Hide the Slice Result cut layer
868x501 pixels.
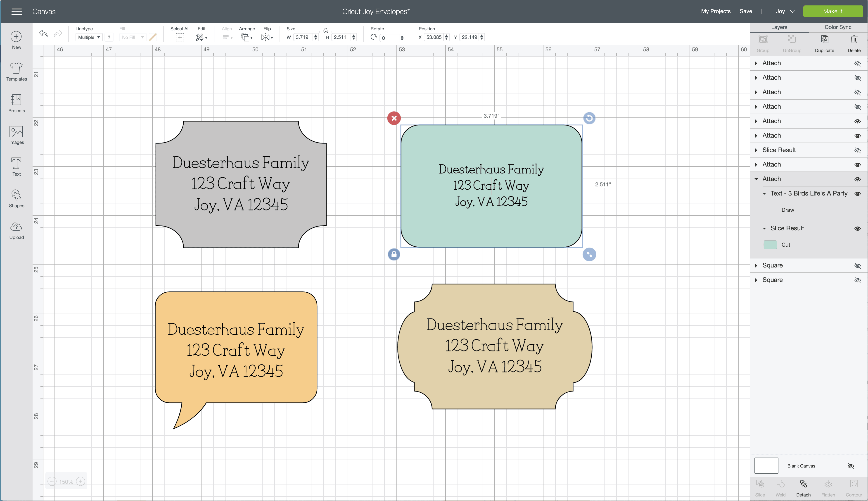[857, 229]
